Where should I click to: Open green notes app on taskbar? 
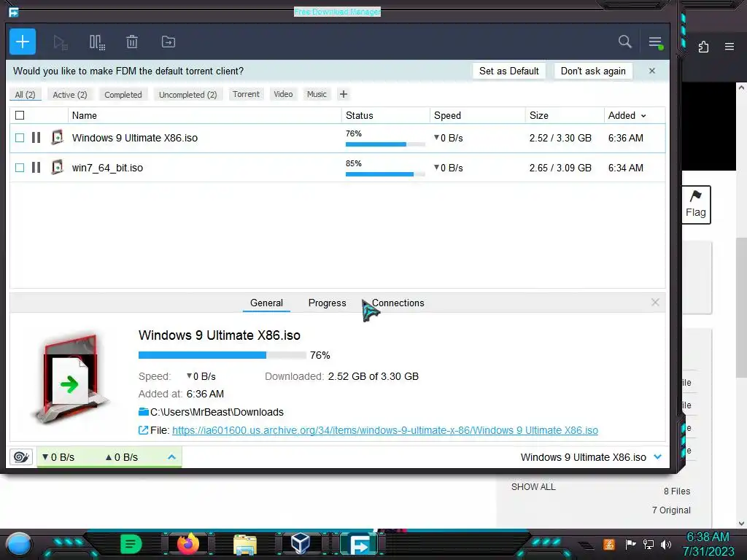(x=131, y=543)
